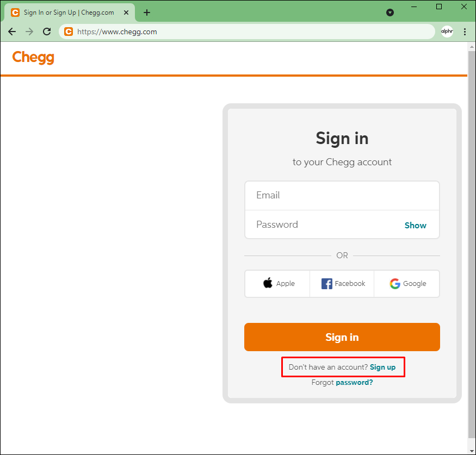Image resolution: width=476 pixels, height=455 pixels.
Task: Click the browser forward arrow
Action: (29, 32)
